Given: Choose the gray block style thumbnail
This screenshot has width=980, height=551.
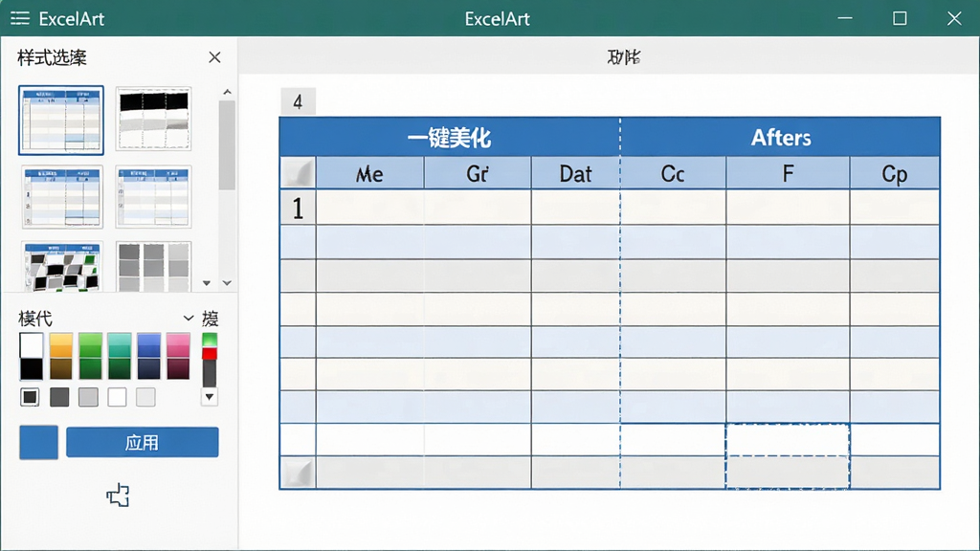Looking at the screenshot, I should pyautogui.click(x=153, y=267).
